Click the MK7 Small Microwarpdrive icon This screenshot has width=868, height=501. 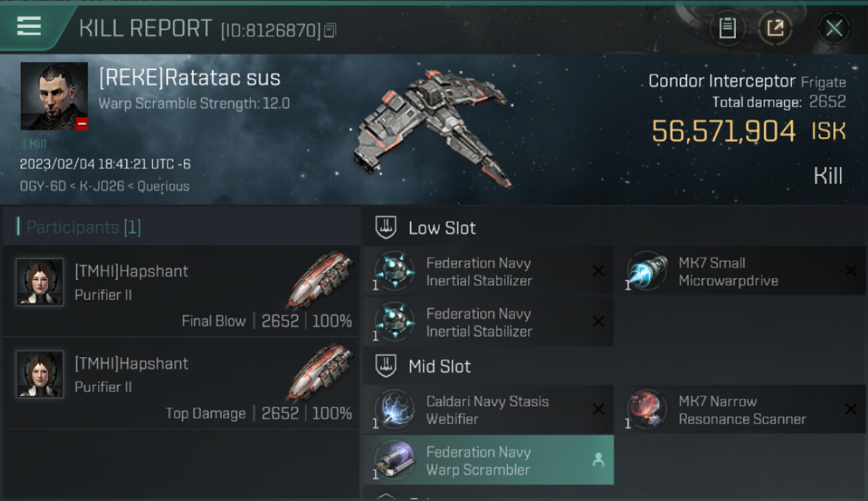tap(646, 271)
